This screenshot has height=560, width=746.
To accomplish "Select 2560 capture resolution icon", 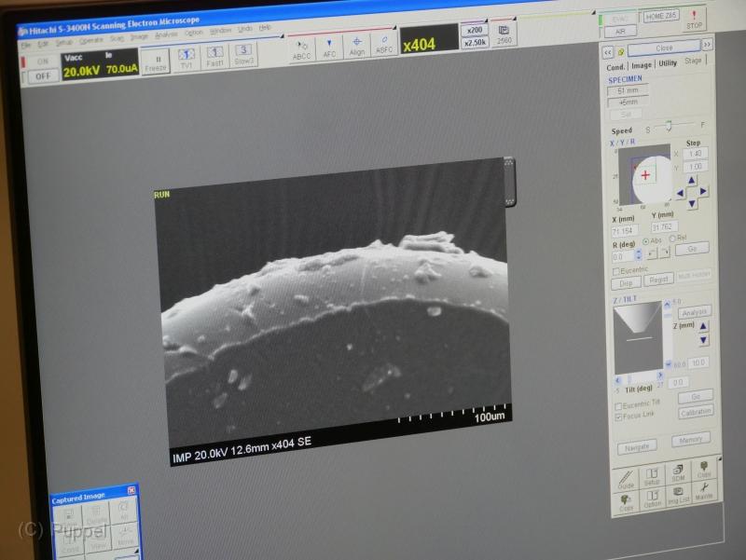I will point(504,34).
